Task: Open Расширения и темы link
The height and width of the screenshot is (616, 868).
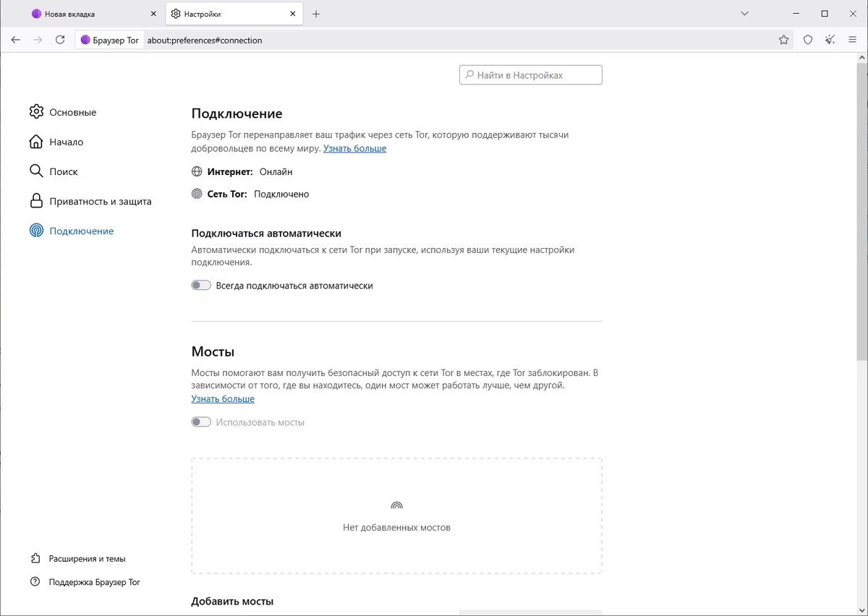Action: pos(87,558)
